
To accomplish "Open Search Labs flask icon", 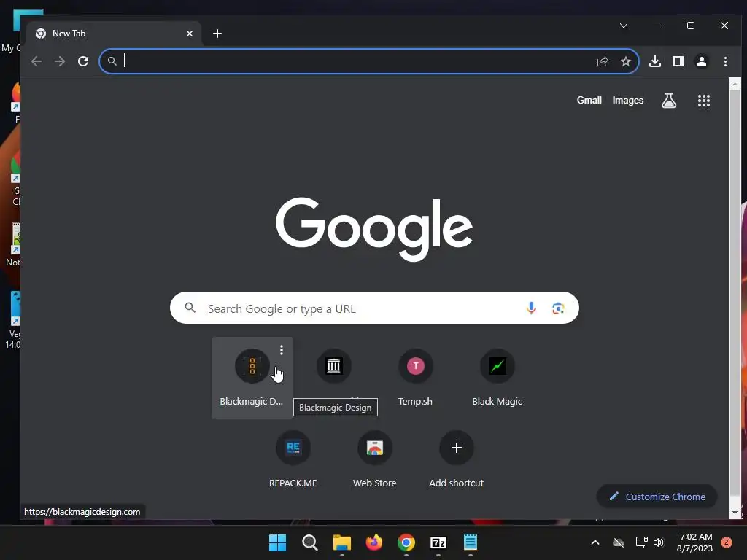I will coord(669,101).
